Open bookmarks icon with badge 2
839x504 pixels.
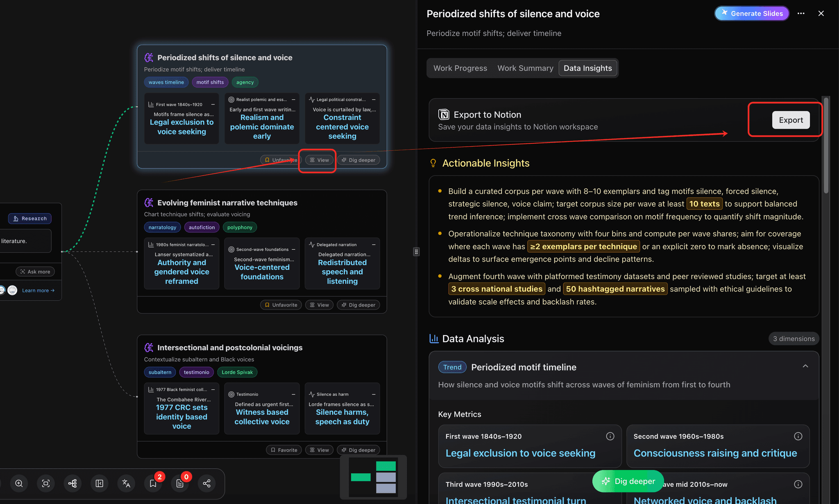pos(153,484)
